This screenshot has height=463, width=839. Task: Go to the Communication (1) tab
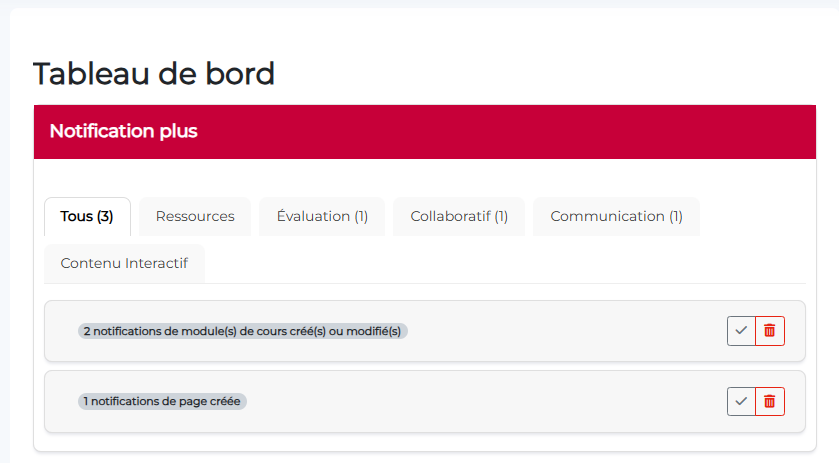click(x=616, y=216)
